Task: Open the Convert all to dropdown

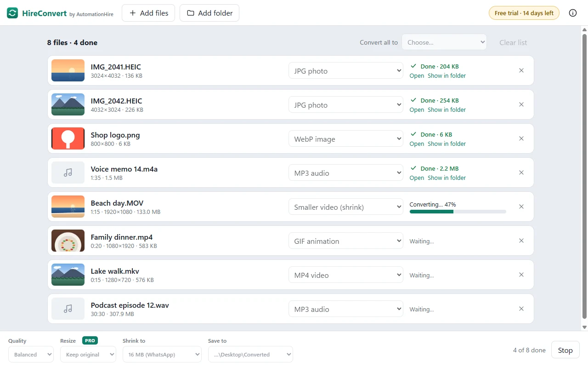Action: (x=444, y=42)
